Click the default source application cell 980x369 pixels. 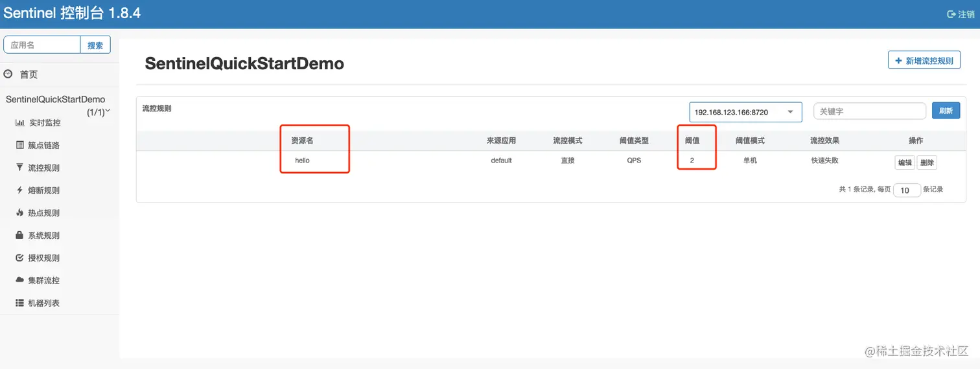(501, 161)
